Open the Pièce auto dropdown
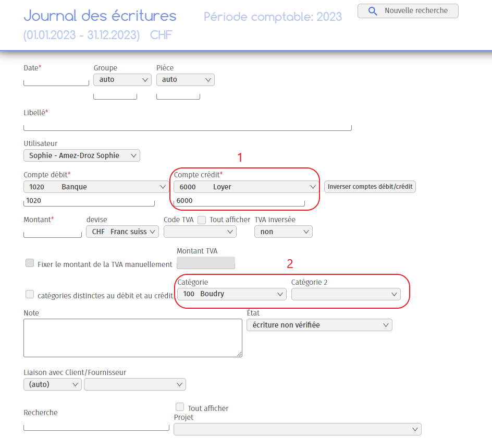 pyautogui.click(x=185, y=80)
